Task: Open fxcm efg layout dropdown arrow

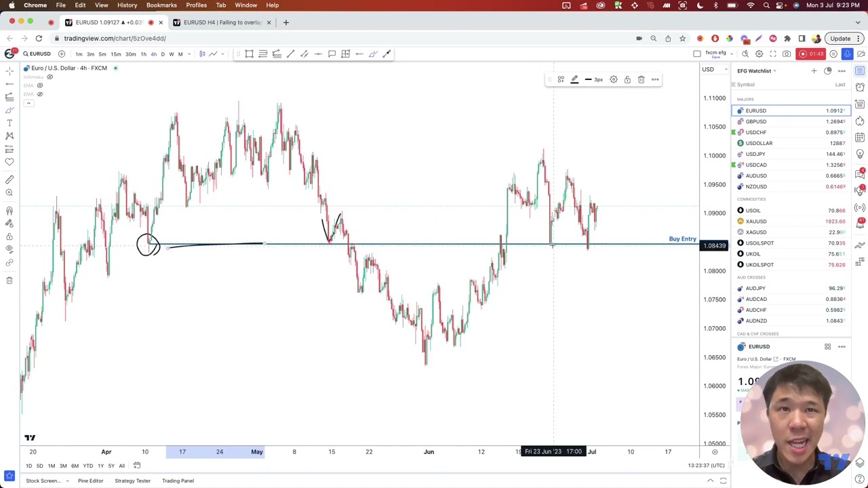Action: click(x=732, y=54)
